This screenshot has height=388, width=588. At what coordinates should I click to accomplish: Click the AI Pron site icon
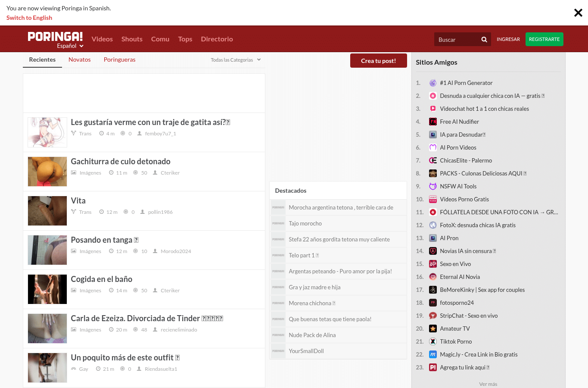pos(433,238)
